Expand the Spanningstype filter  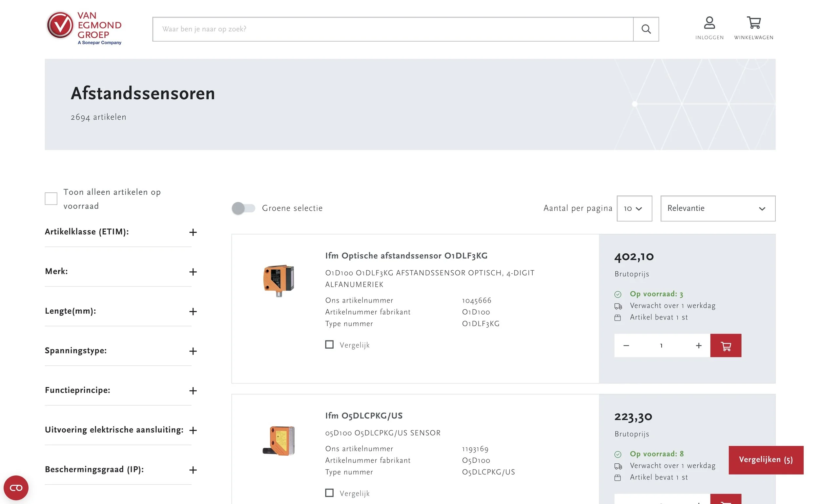pyautogui.click(x=193, y=351)
